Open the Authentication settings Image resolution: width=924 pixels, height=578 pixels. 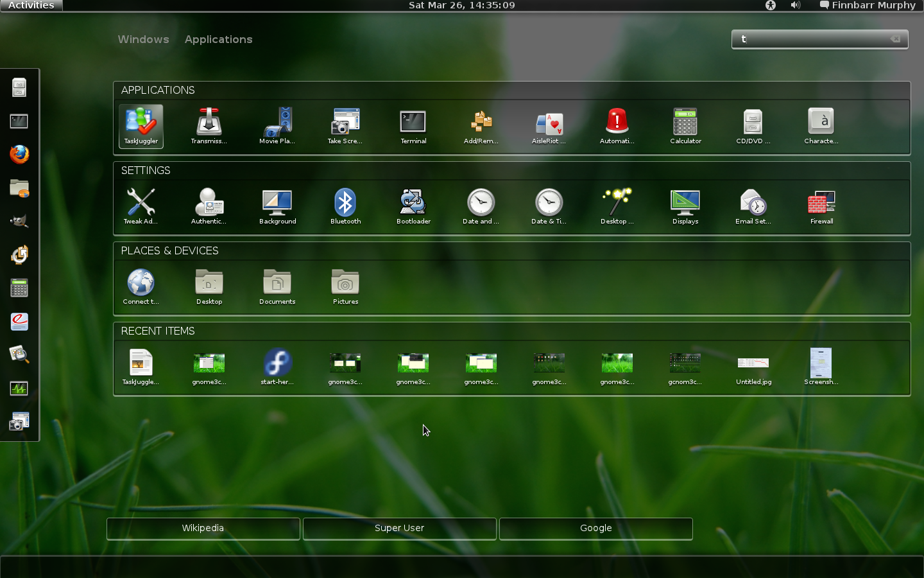pos(209,207)
